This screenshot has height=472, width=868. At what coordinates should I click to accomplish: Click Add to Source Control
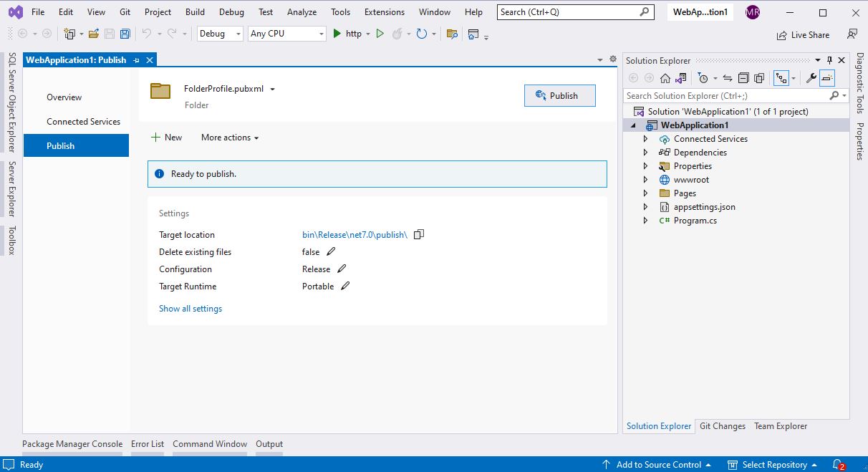click(x=657, y=465)
